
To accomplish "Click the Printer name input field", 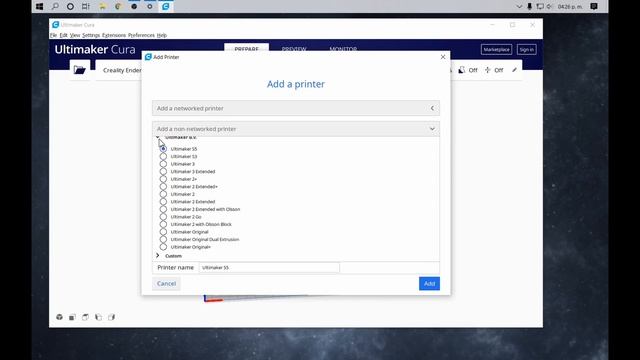I will [269, 267].
